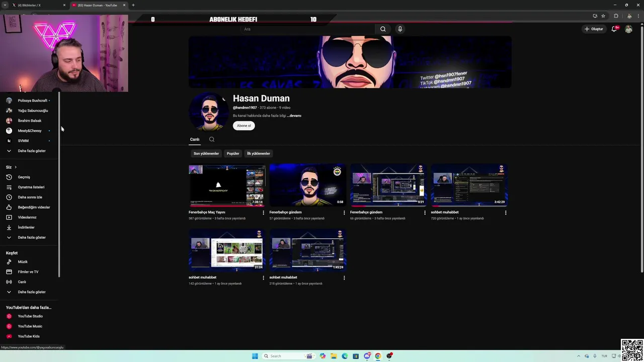Open Windows Start menu
Image resolution: width=644 pixels, height=362 pixels.
click(x=255, y=356)
